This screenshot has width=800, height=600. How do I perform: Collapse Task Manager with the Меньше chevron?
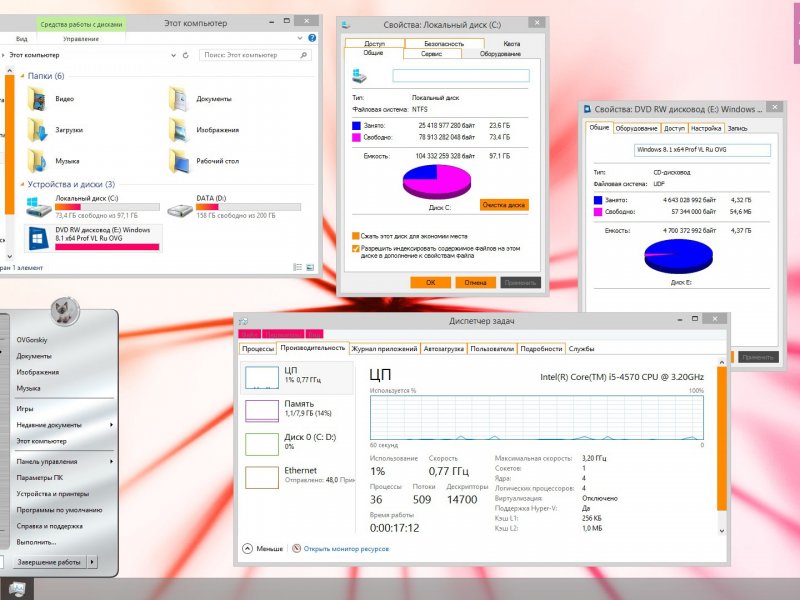[247, 548]
